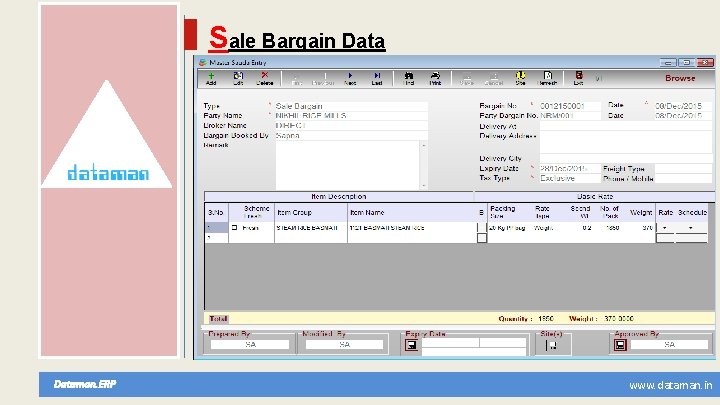The image size is (720, 405).
Task: Click the Total label in the summary row
Action: pyautogui.click(x=219, y=319)
